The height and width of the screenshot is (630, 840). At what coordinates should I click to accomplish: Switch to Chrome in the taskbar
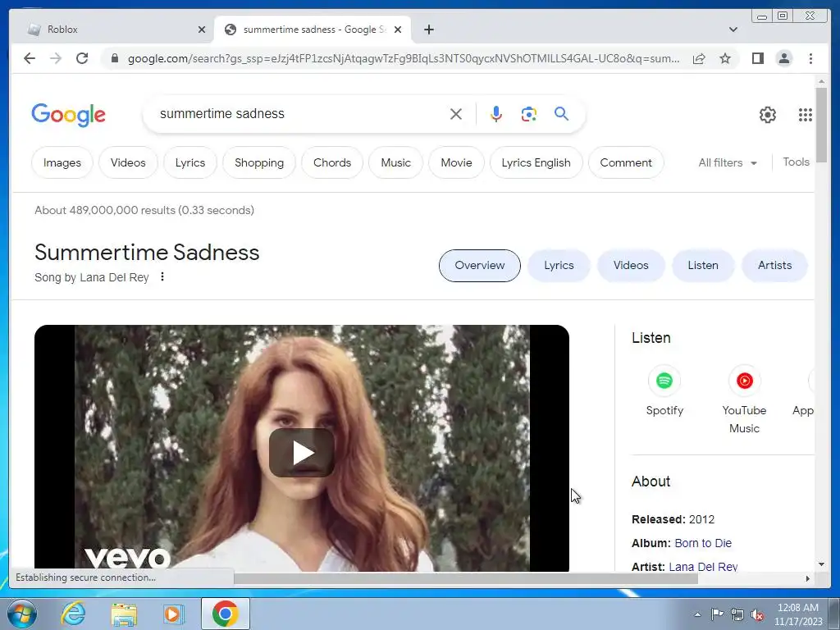225,614
